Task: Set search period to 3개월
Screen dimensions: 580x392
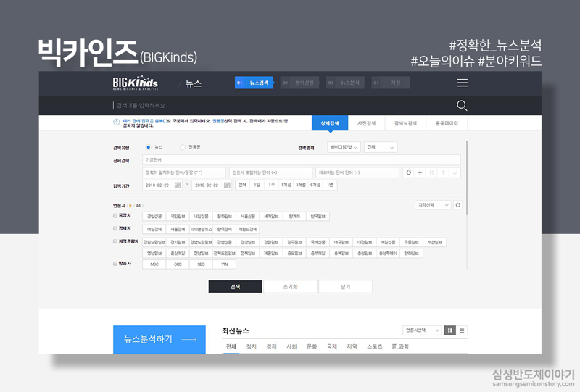Action: (301, 185)
